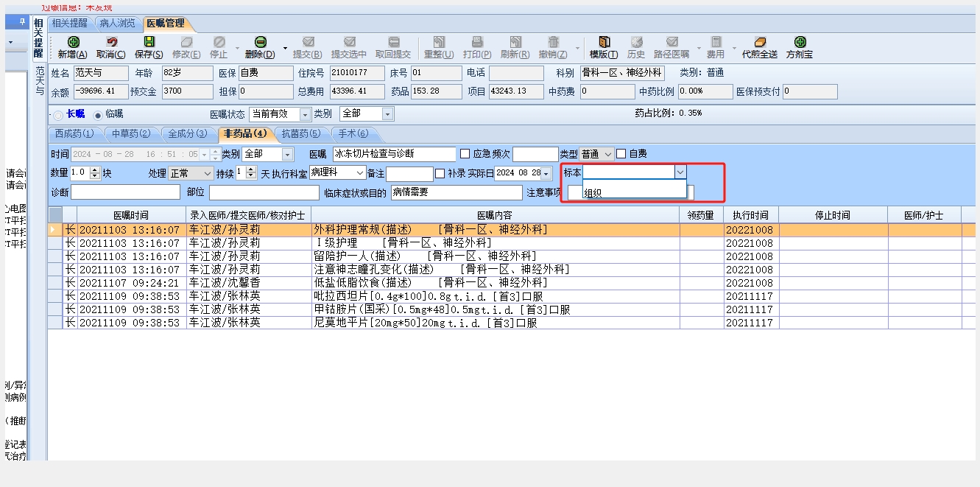Switch to the 相关提醒 tab
This screenshot has height=487, width=980.
coord(71,24)
